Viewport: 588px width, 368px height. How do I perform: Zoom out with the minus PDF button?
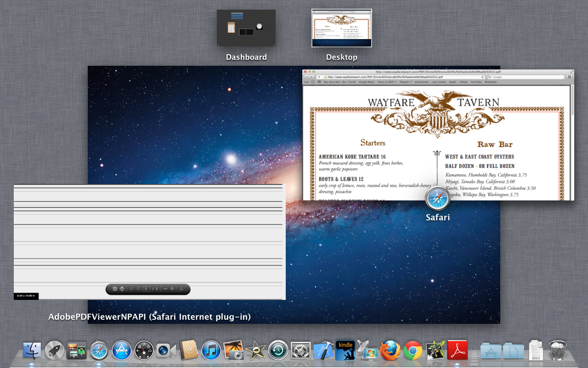tap(165, 289)
